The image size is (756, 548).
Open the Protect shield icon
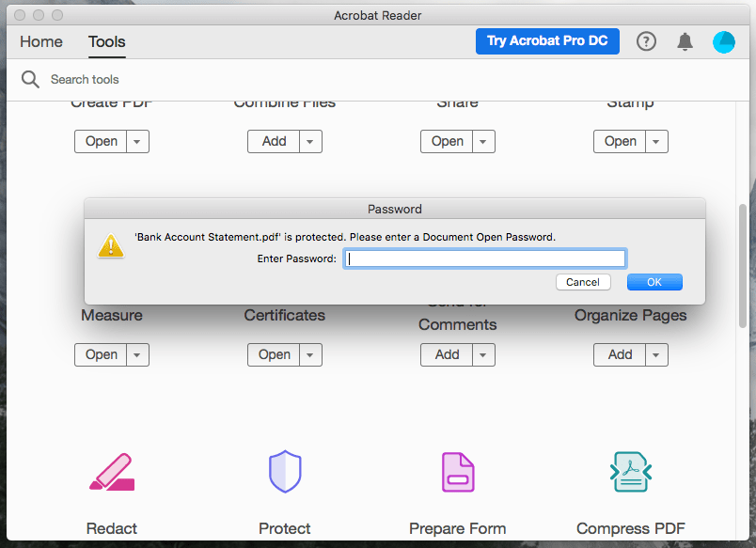285,471
